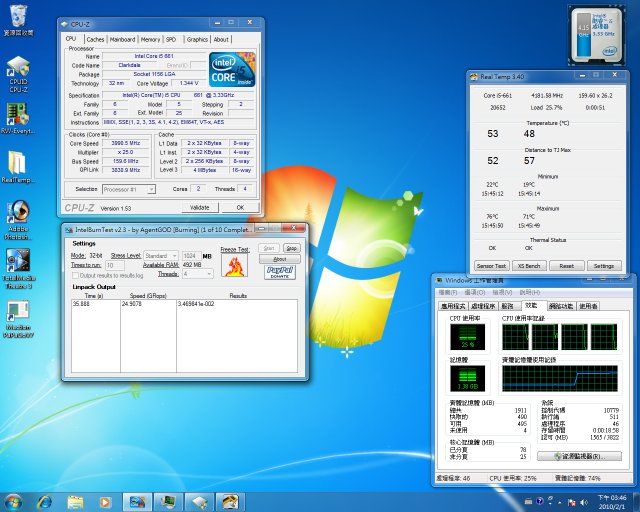Switch to the Memory tab in CPU-Z
The image size is (640, 512).
click(150, 40)
